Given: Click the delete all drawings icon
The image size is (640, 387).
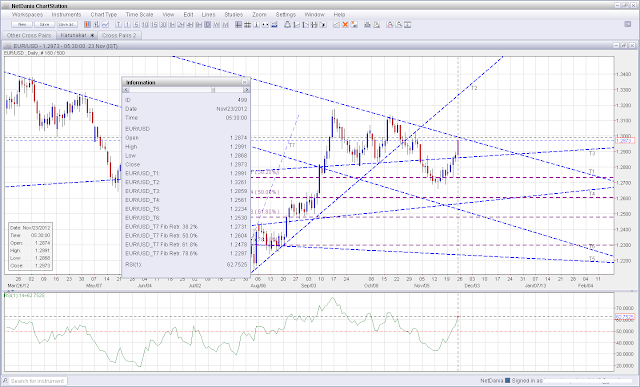Looking at the screenshot, I should [354, 24].
